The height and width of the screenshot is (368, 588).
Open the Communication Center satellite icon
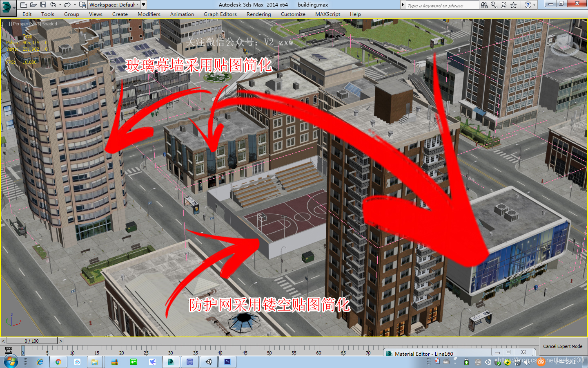click(503, 5)
